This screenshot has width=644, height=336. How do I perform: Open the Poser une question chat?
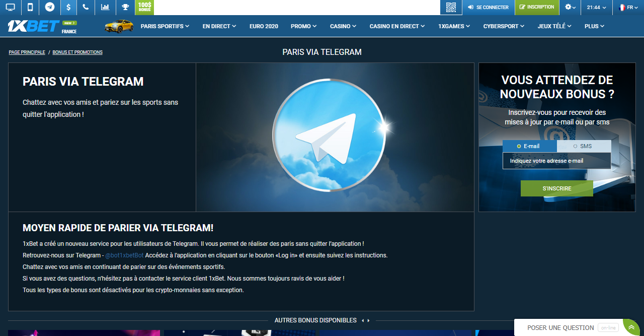tap(560, 328)
